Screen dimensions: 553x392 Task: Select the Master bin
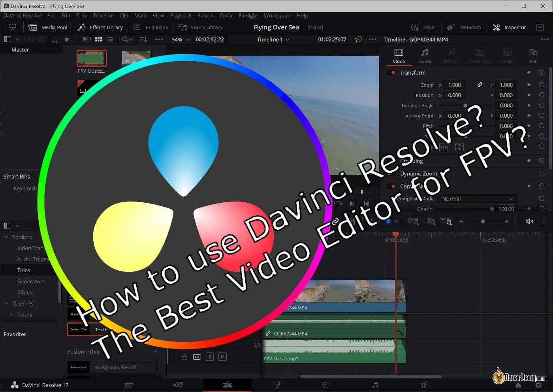20,50
